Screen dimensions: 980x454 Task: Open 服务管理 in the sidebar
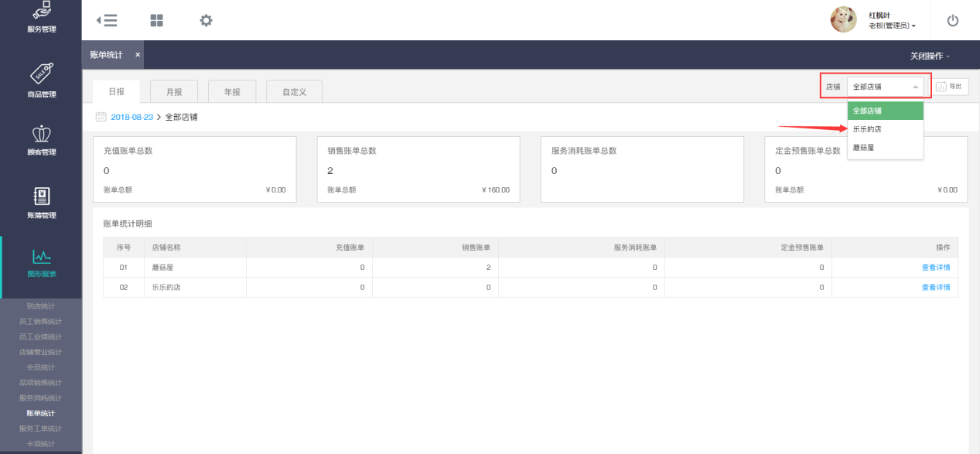(41, 18)
